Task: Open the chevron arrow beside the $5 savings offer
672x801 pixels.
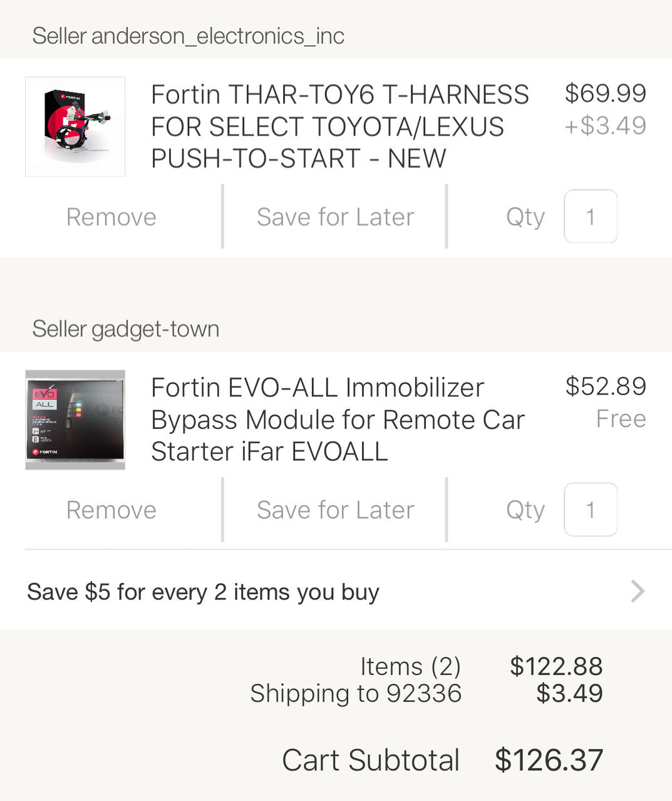Action: coord(638,591)
